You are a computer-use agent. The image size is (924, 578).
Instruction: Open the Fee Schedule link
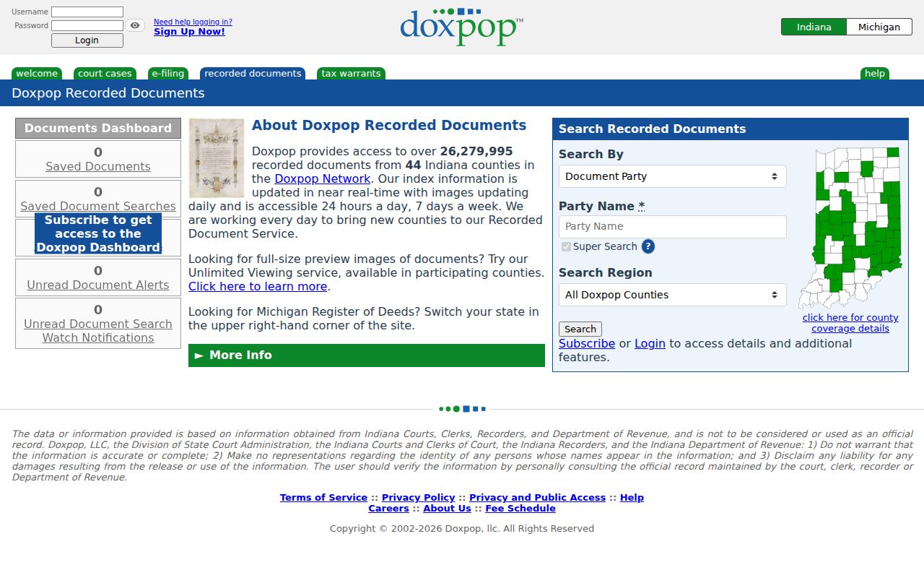pos(520,509)
